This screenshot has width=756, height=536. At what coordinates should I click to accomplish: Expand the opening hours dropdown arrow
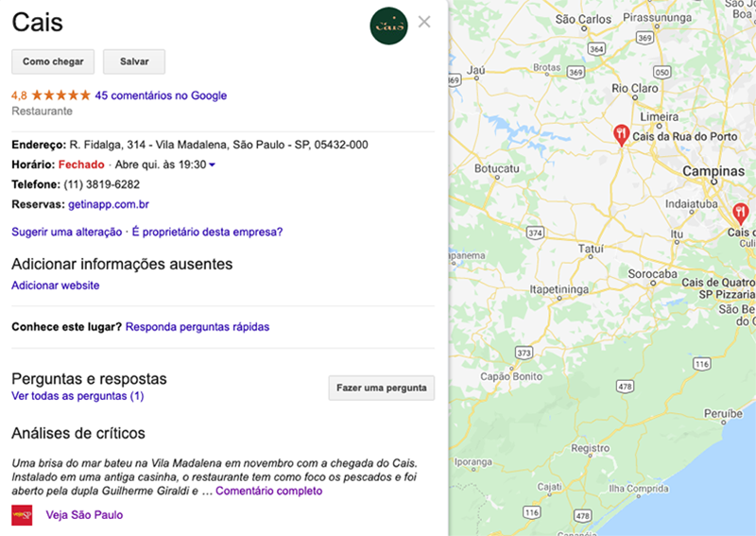[212, 165]
